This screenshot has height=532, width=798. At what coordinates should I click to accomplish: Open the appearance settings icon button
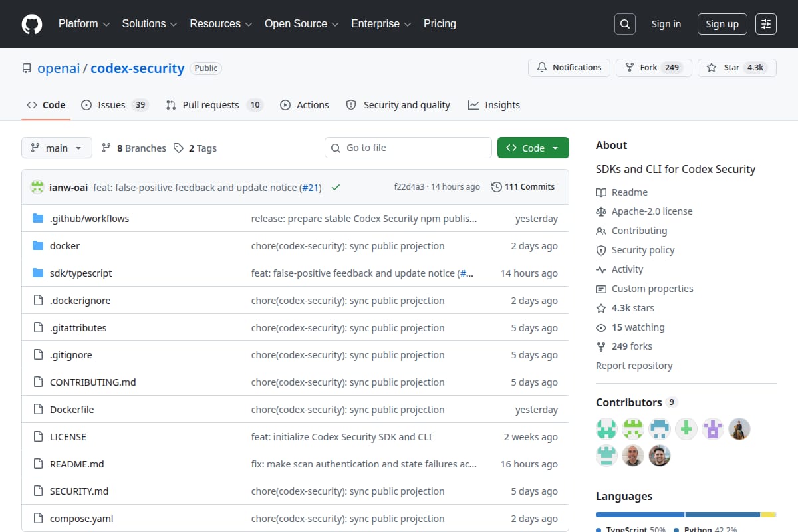click(766, 24)
